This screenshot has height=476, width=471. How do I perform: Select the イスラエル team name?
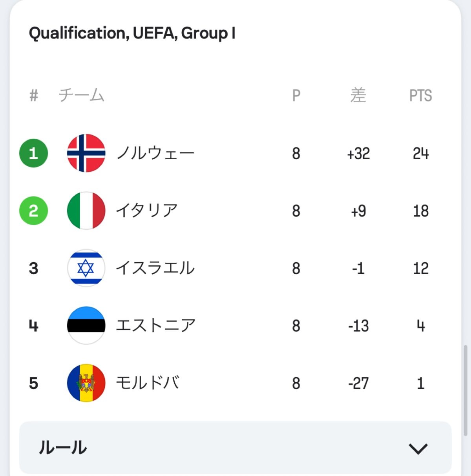coord(155,268)
